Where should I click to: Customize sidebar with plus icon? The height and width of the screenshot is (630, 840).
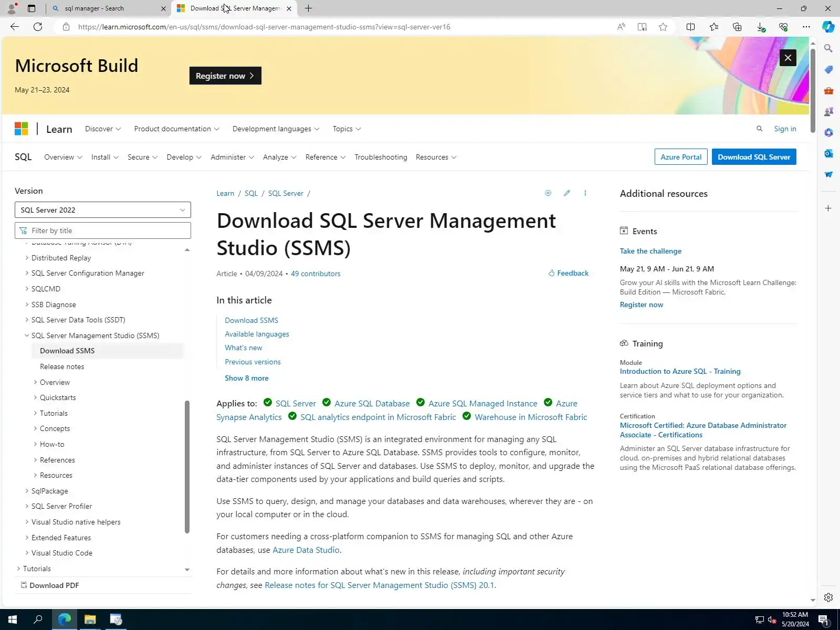pyautogui.click(x=828, y=208)
